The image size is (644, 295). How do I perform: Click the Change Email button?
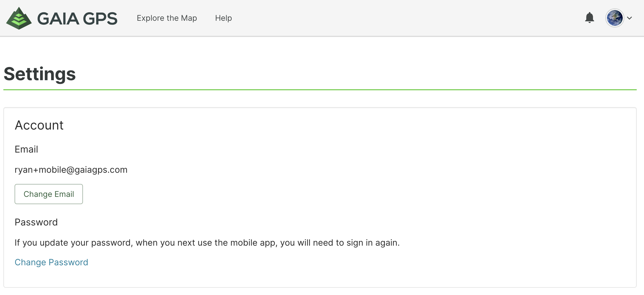pos(49,194)
